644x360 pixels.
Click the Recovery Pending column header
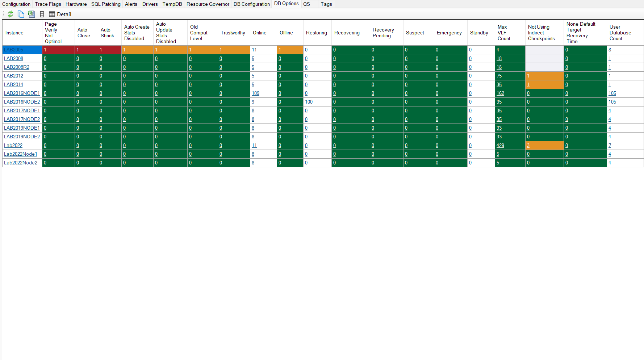click(x=386, y=33)
